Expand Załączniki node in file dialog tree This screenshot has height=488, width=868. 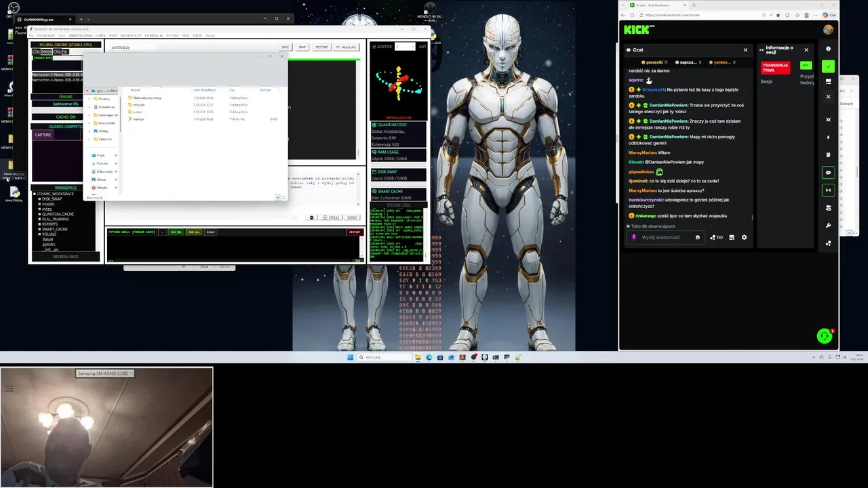89,139
